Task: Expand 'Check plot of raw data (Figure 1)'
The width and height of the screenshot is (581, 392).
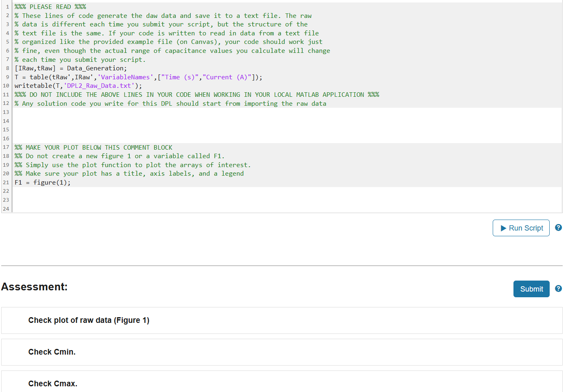Action: click(282, 320)
